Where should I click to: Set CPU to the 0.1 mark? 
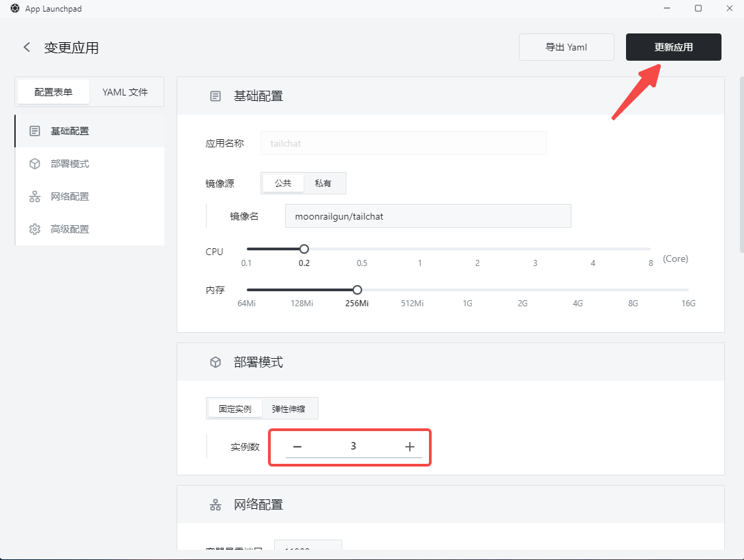click(x=246, y=263)
